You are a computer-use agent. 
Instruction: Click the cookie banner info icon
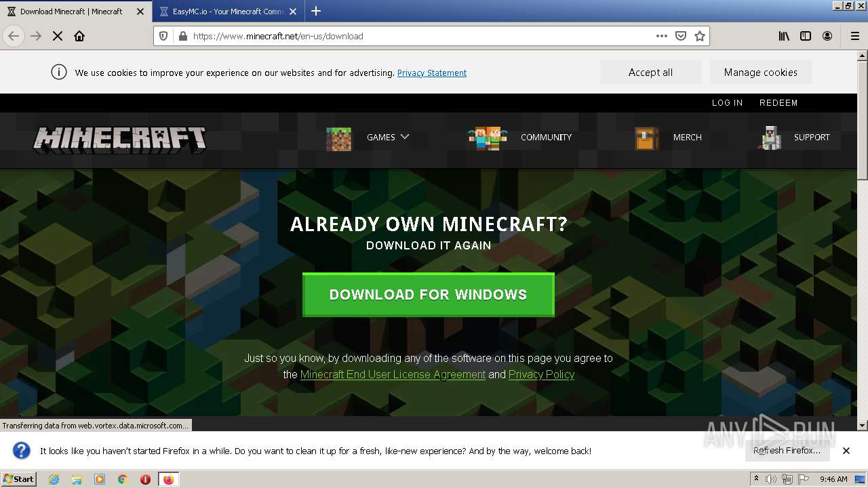tap(59, 72)
